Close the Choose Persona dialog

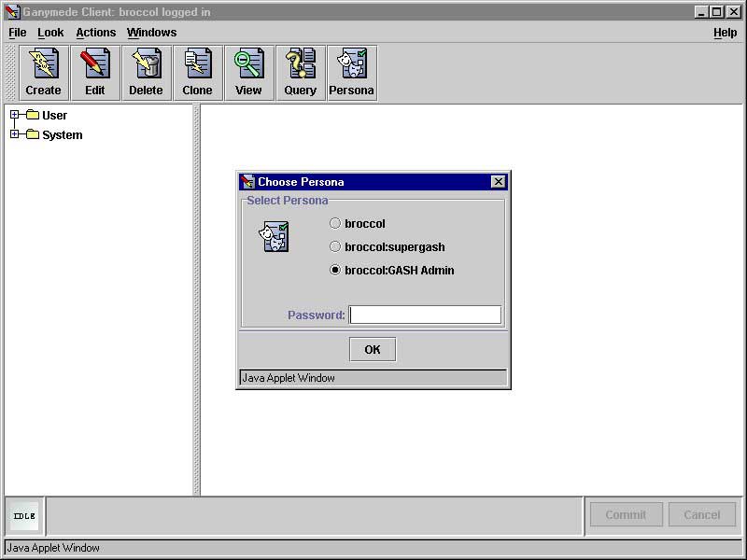tap(498, 182)
